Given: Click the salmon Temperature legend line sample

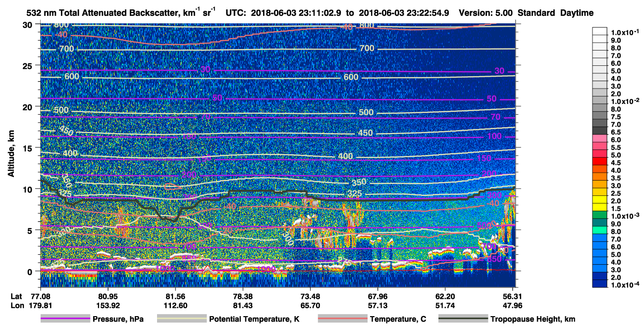Looking at the screenshot, I should [342, 319].
